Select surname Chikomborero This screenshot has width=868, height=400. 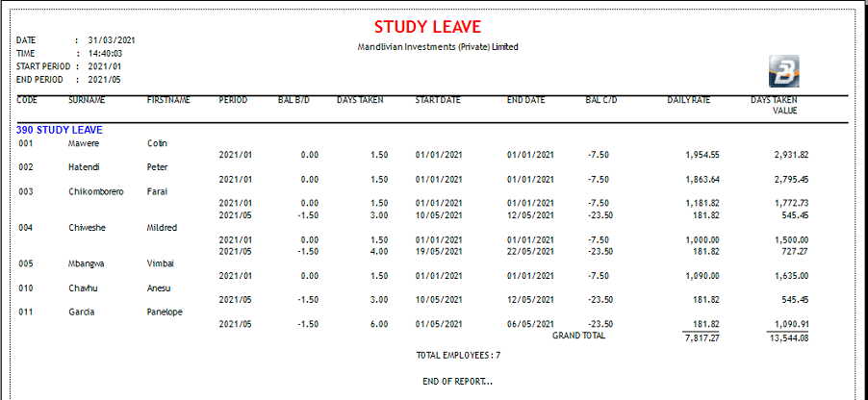pos(96,192)
